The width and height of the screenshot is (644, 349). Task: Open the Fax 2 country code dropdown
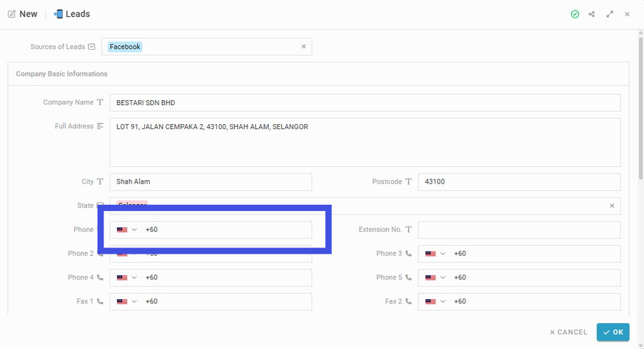(434, 301)
